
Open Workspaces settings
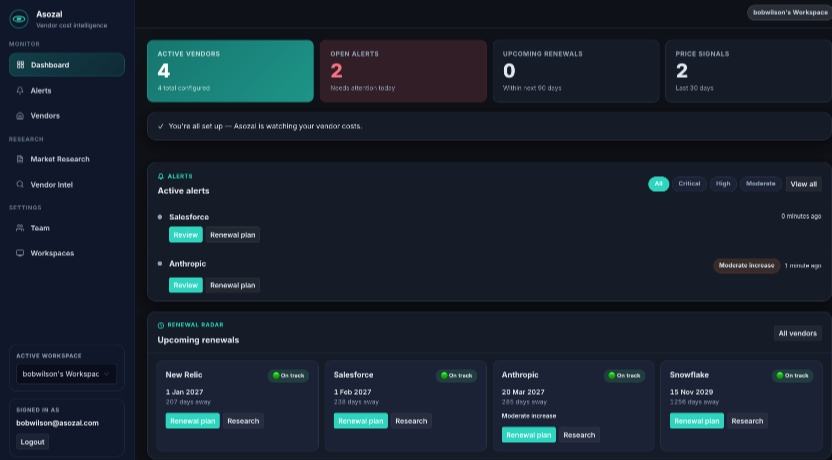coord(67,253)
